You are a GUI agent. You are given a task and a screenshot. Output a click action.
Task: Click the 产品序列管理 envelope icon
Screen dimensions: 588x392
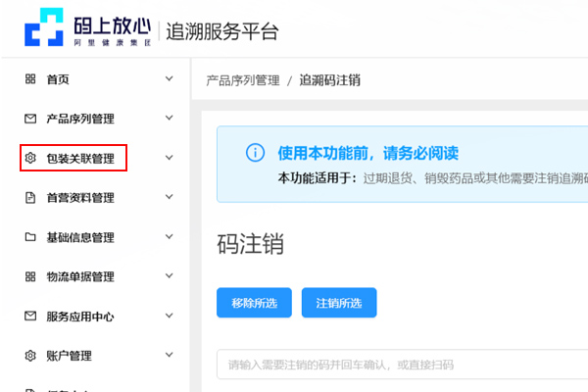[29, 119]
